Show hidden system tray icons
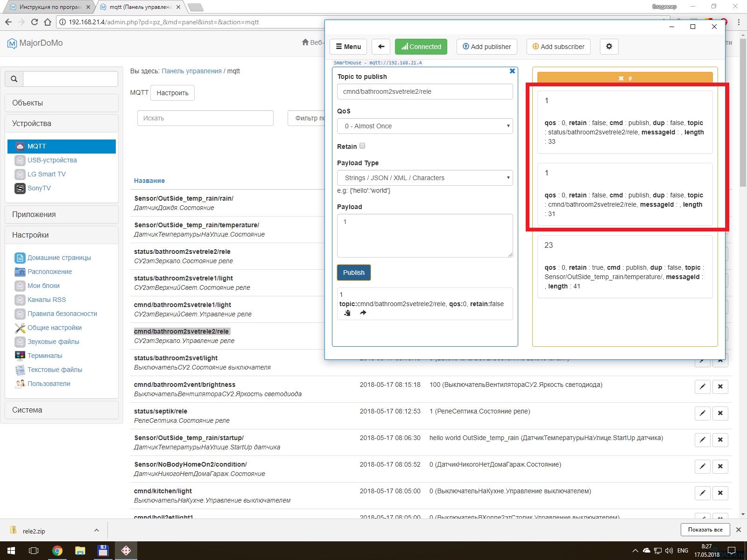Image resolution: width=747 pixels, height=560 pixels. [x=635, y=551]
